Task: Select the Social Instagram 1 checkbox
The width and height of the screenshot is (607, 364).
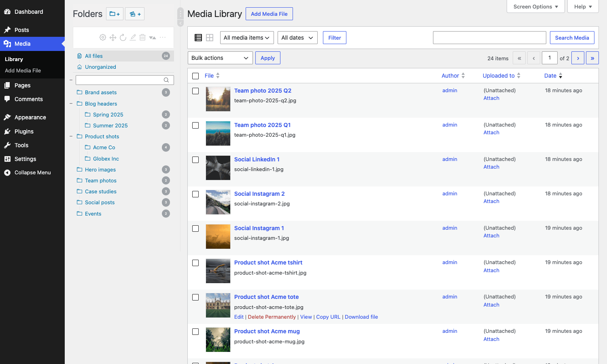Action: click(195, 229)
